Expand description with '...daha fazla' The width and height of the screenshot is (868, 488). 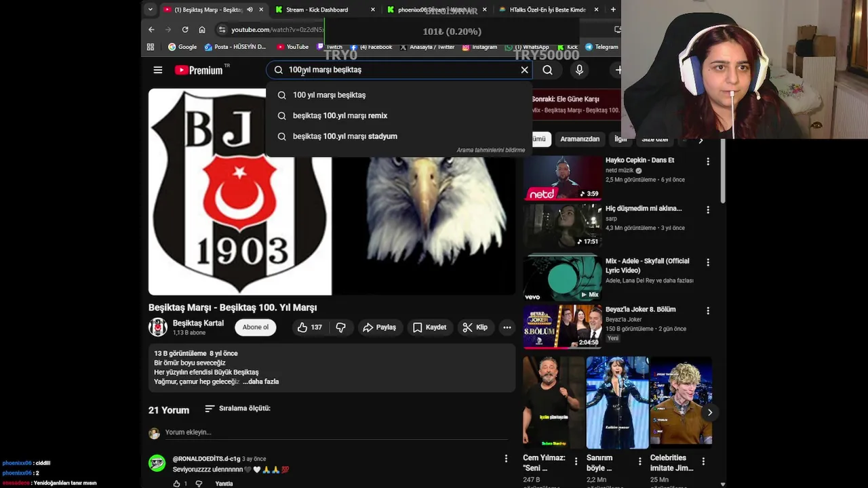pyautogui.click(x=261, y=382)
